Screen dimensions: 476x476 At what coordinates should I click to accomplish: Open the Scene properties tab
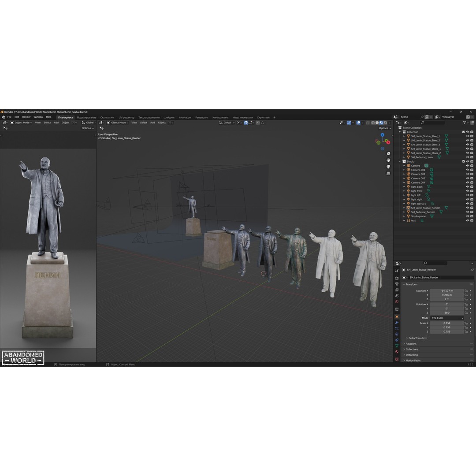coord(397,296)
